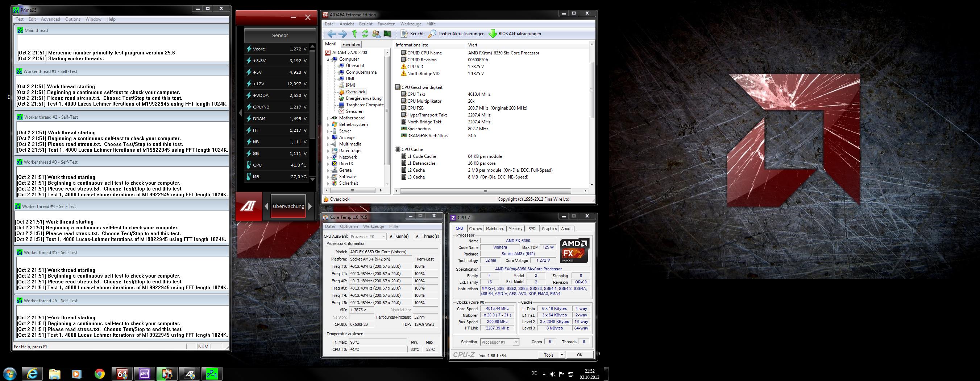Open Windows Media Player from the taskbar
The image size is (980, 381).
point(76,374)
